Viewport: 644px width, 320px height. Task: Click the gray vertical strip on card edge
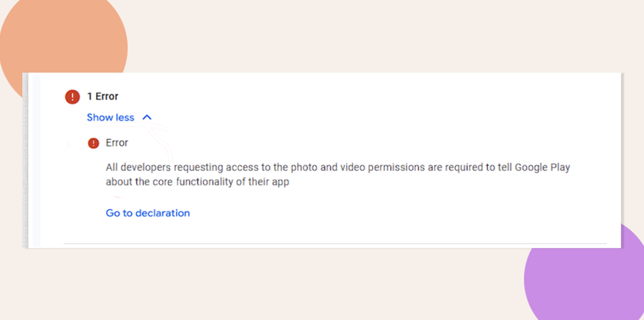tap(25, 160)
